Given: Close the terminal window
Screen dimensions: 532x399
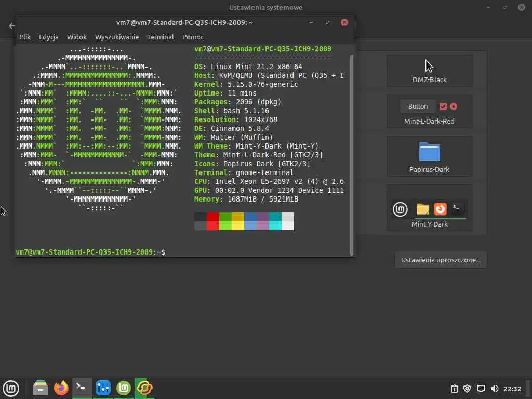Looking at the screenshot, I should tap(344, 22).
